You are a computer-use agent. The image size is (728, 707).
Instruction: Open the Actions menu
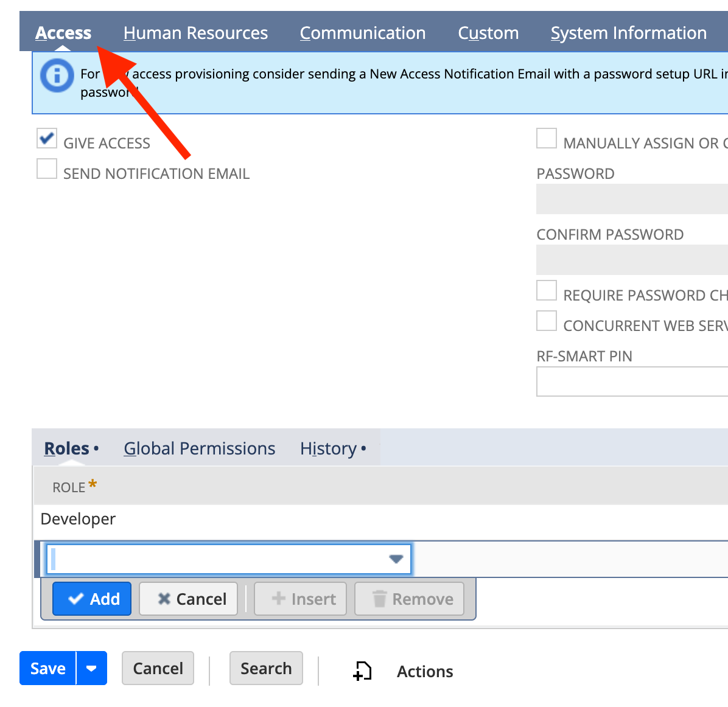click(425, 671)
